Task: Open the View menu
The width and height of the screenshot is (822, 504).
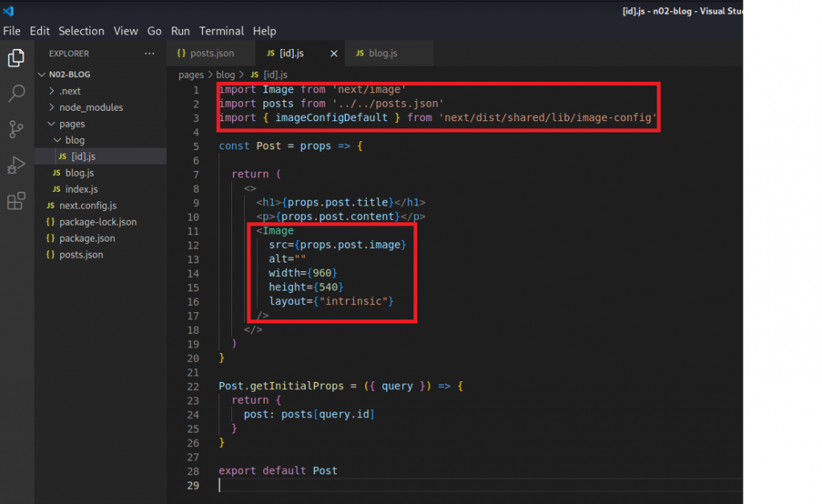Action: 126,31
